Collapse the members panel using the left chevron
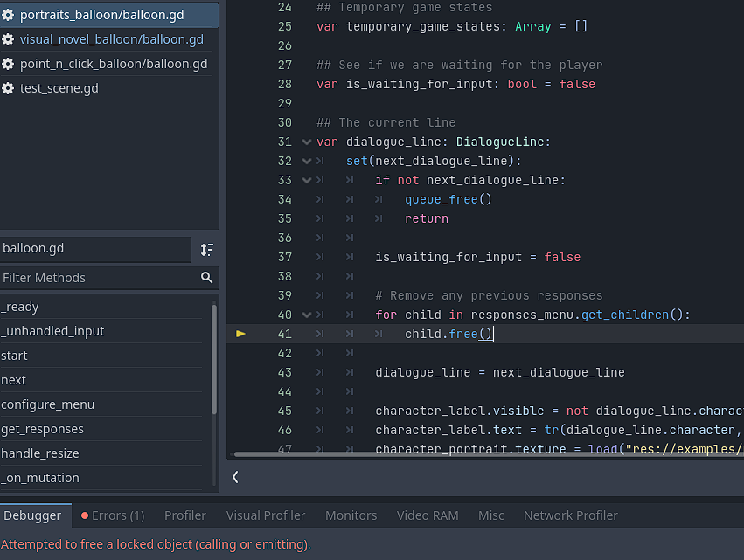 pos(234,478)
